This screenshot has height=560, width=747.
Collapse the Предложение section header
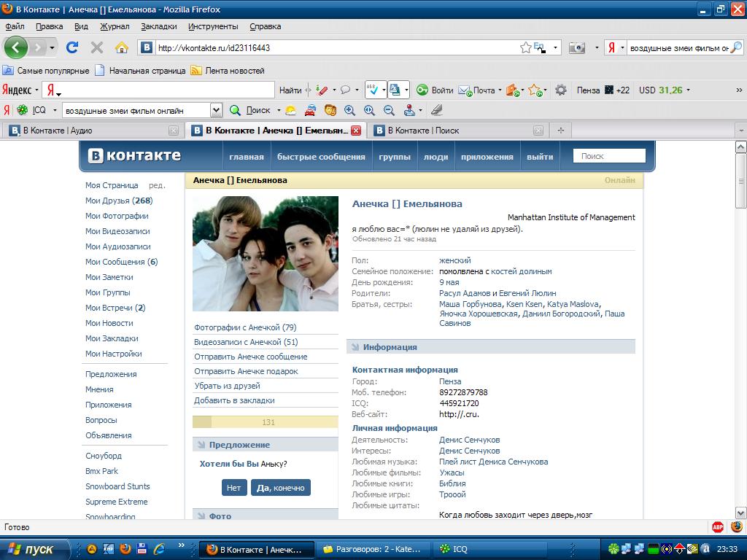(x=266, y=445)
